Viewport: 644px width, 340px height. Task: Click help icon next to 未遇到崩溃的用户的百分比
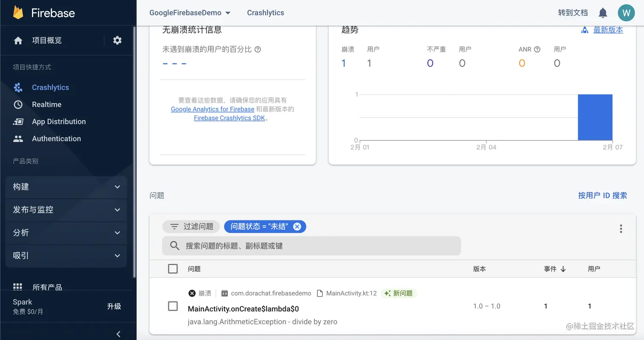click(x=258, y=49)
